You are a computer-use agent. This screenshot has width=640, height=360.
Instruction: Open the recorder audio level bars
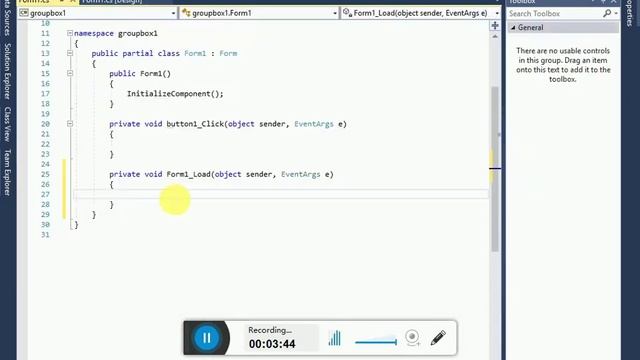(x=334, y=338)
